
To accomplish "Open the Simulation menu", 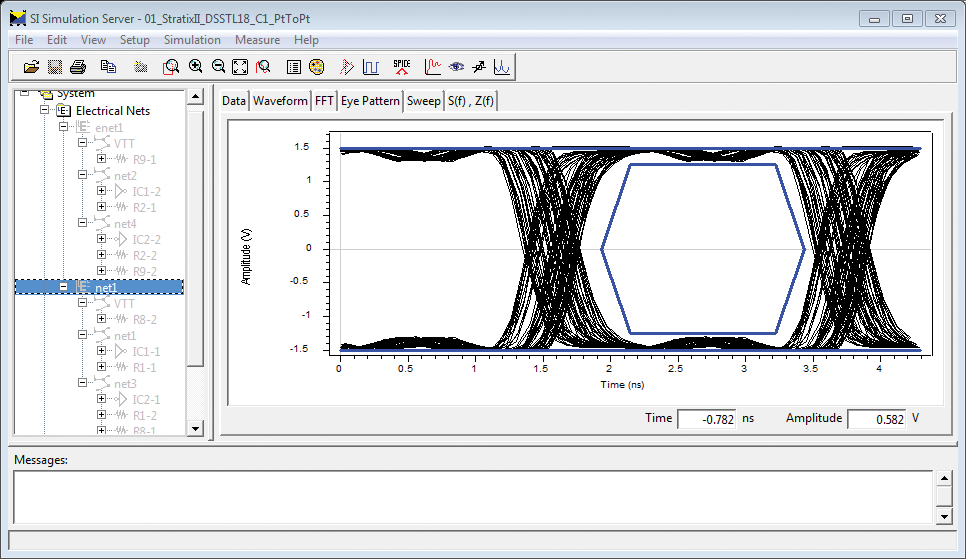I will click(x=192, y=40).
